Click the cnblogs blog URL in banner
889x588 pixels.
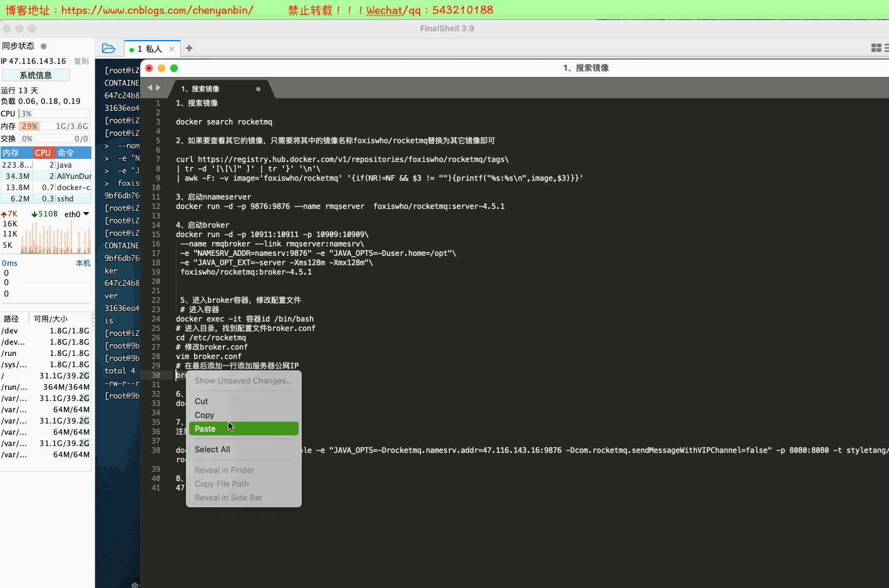coord(157,10)
